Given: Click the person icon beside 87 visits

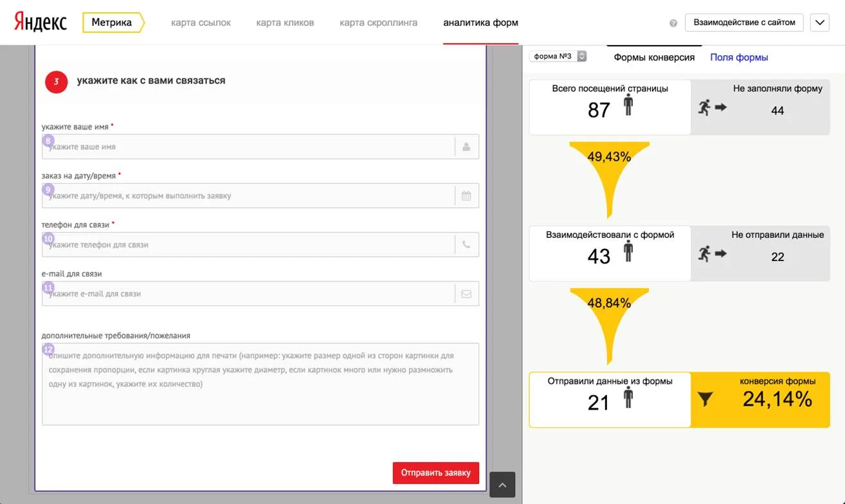Looking at the screenshot, I should click(x=628, y=105).
